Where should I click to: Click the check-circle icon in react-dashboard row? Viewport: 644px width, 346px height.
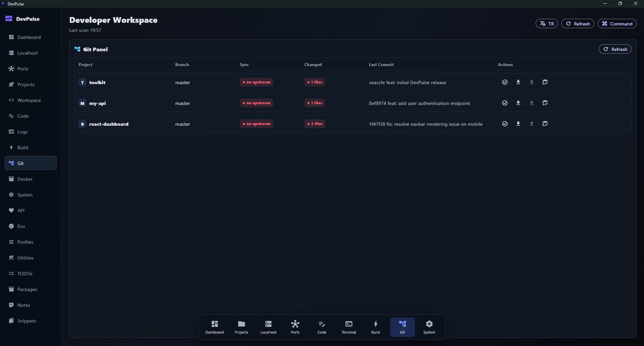(505, 124)
